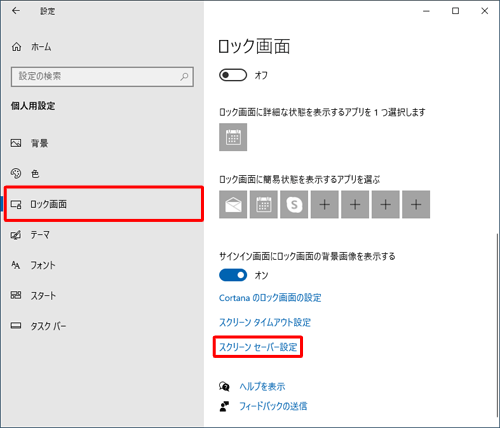Disable the sign-in background image toggle
This screenshot has width=500, height=428.
coord(233,275)
